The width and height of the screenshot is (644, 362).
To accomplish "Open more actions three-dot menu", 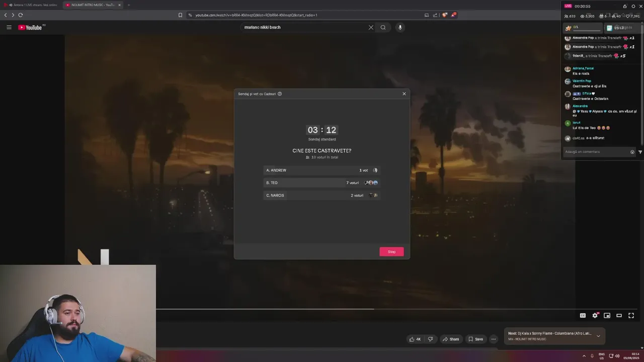I will (x=494, y=339).
